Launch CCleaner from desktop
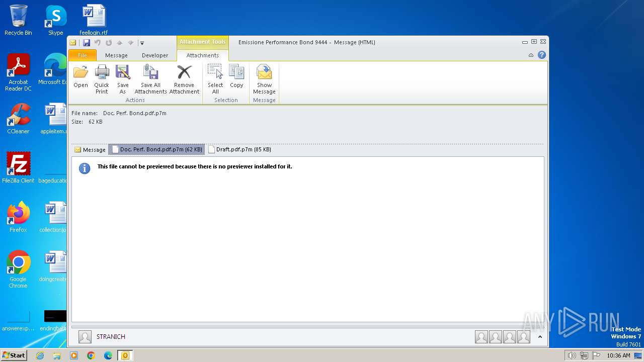644x362 pixels. tap(18, 119)
